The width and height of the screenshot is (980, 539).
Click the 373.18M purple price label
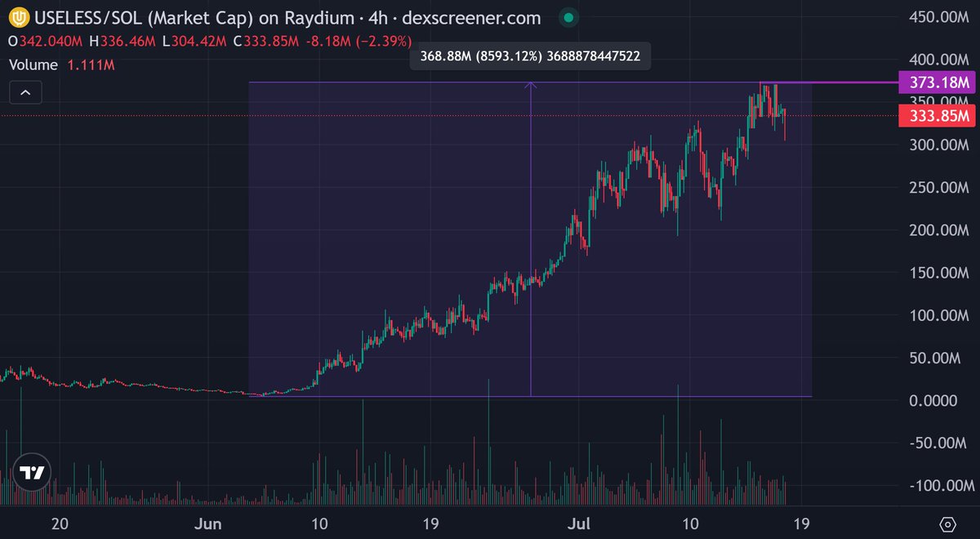[937, 82]
